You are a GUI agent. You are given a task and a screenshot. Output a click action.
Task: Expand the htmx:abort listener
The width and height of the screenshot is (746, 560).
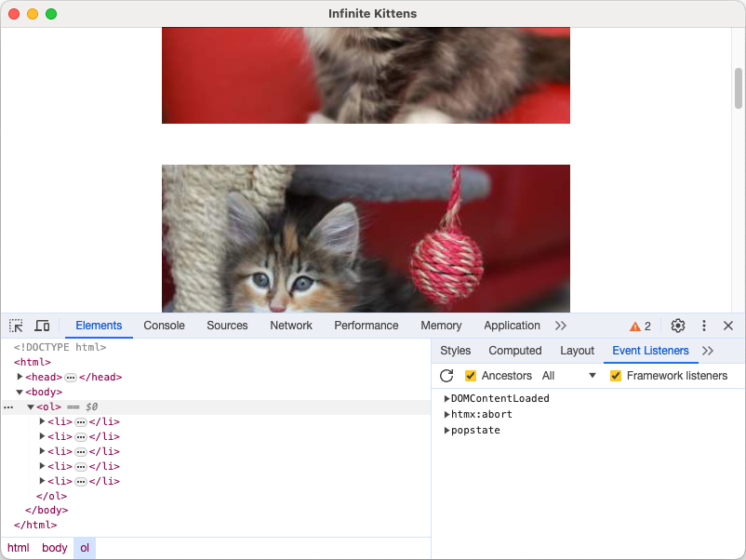(447, 414)
